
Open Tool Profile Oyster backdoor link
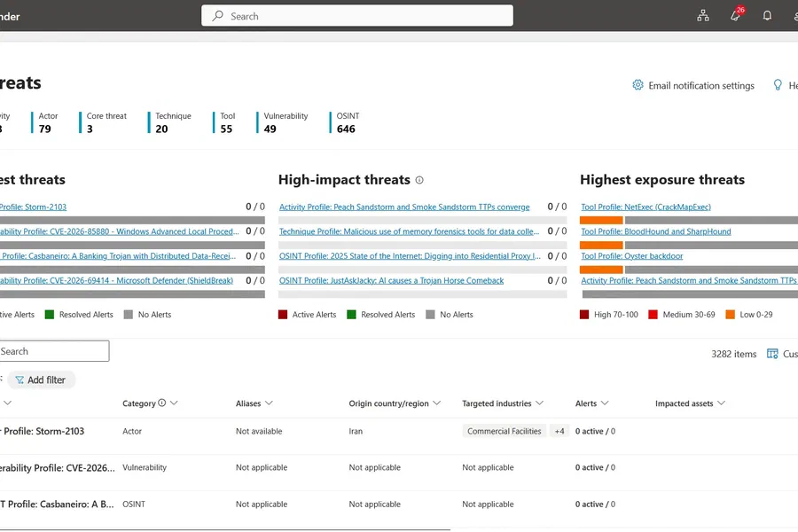[632, 256]
